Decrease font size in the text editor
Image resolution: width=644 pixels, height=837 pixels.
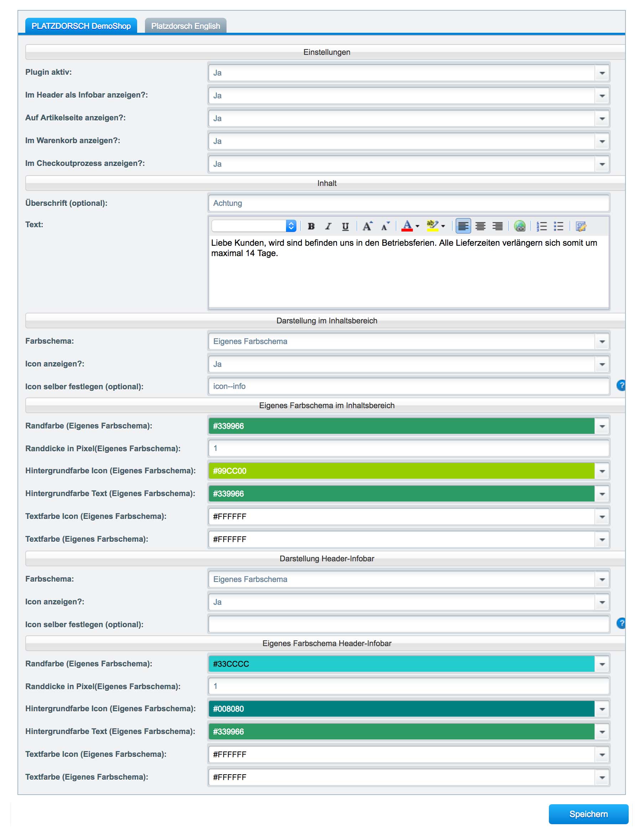[x=385, y=227]
